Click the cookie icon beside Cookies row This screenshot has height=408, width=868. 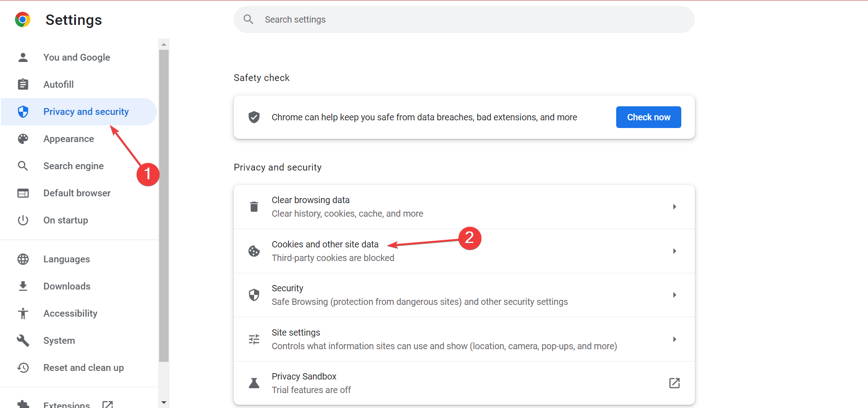click(254, 251)
